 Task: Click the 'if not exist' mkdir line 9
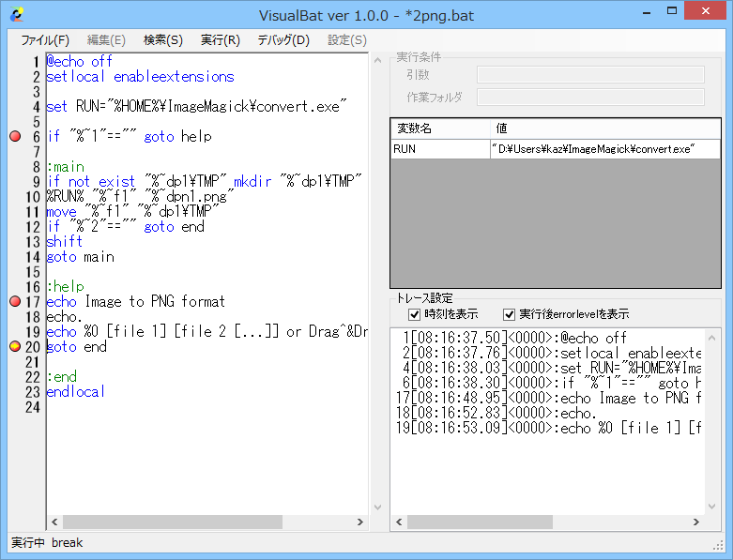pyautogui.click(x=205, y=182)
